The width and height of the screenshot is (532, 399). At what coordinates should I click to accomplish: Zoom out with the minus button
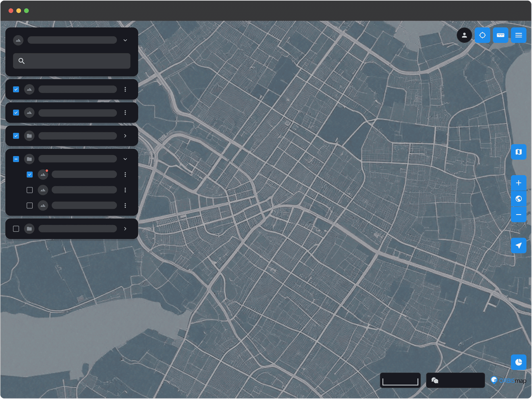518,214
